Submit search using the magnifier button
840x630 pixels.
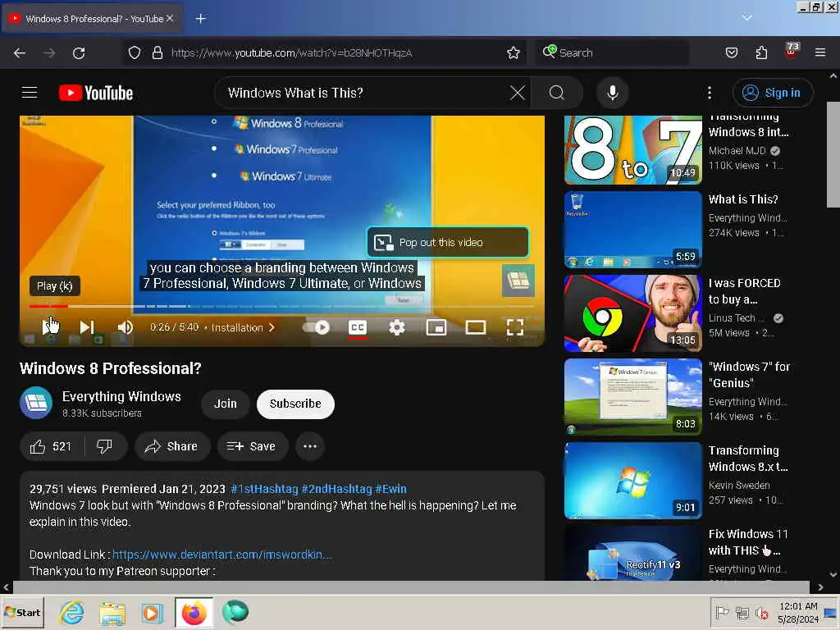557,93
